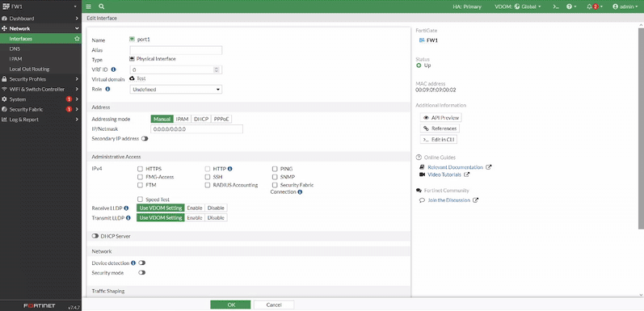Screen dimensions: 644x311
Task: Toggle the Security mode switch
Action: [x=142, y=273]
